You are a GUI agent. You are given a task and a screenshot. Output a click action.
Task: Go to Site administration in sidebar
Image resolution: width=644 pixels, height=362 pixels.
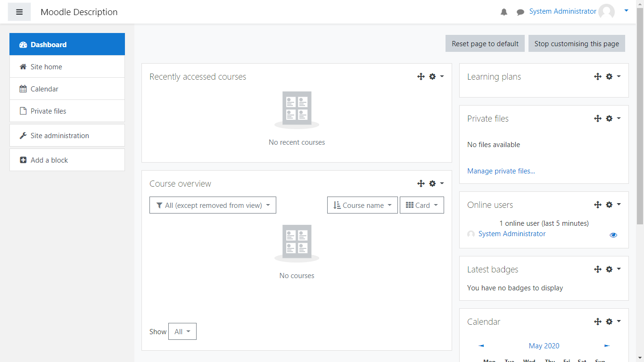pyautogui.click(x=59, y=136)
